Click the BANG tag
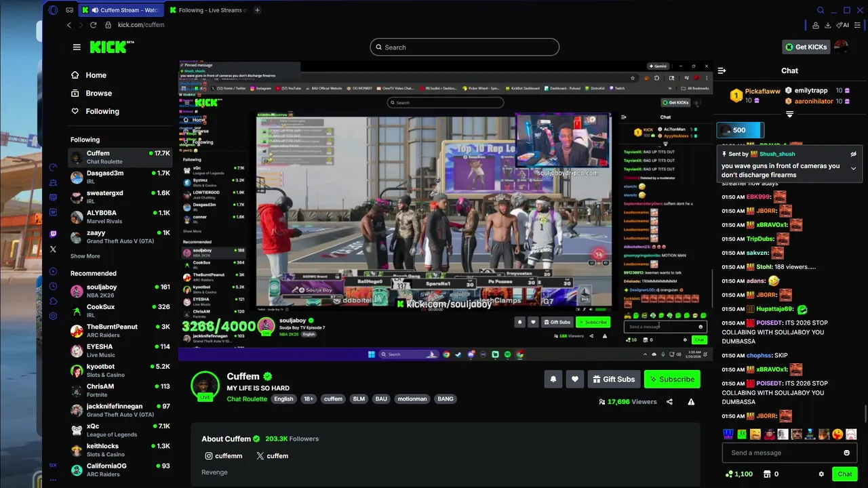The height and width of the screenshot is (488, 868). click(446, 399)
